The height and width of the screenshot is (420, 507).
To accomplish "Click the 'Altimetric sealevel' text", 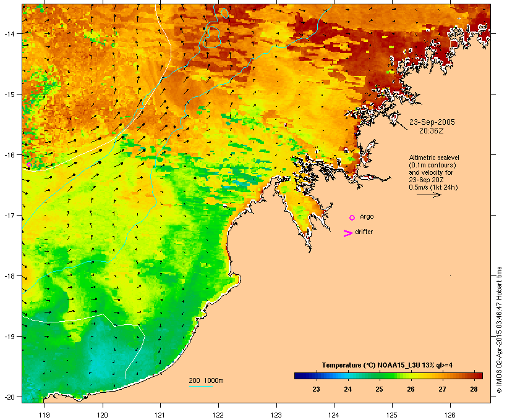I will click(434, 157).
